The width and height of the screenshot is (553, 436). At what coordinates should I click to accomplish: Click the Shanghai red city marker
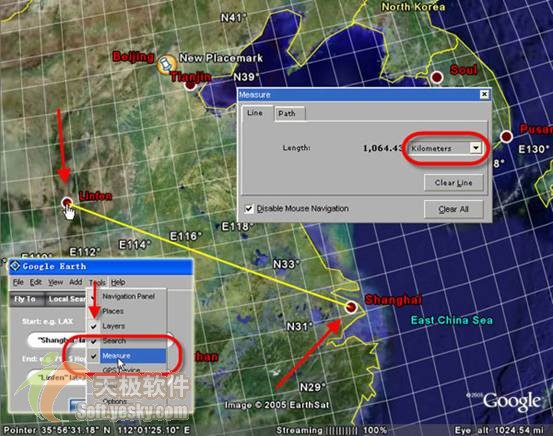tap(351, 307)
